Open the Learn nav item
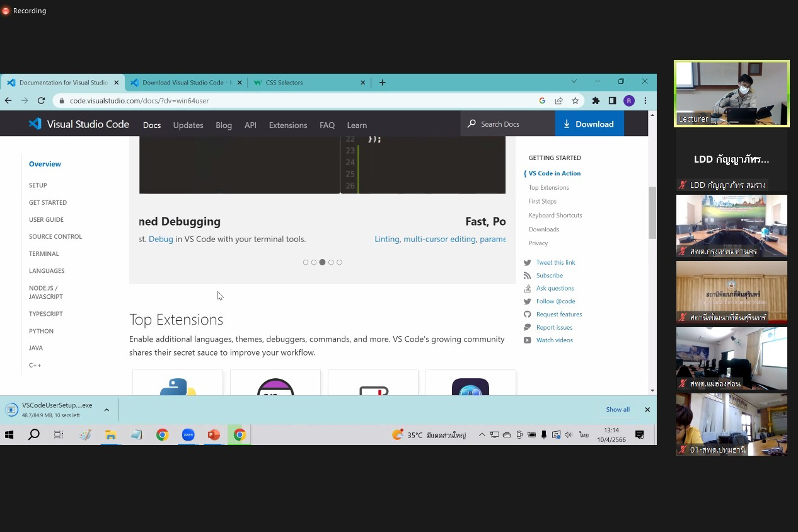 (357, 125)
